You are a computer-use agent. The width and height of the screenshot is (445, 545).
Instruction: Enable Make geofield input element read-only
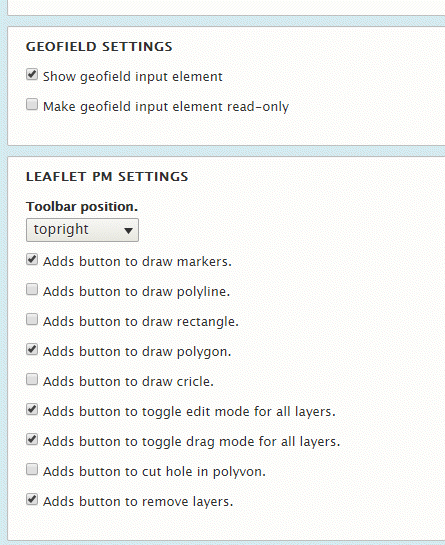coord(32,104)
